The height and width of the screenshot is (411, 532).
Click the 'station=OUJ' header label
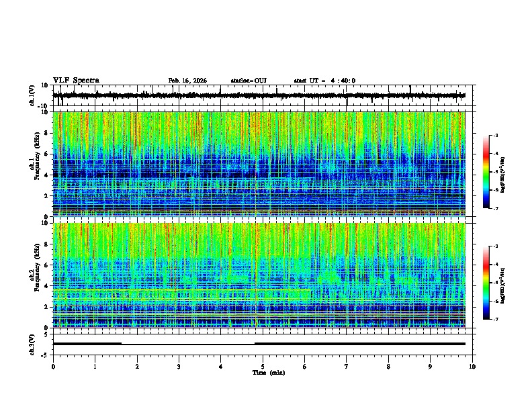[x=249, y=81]
